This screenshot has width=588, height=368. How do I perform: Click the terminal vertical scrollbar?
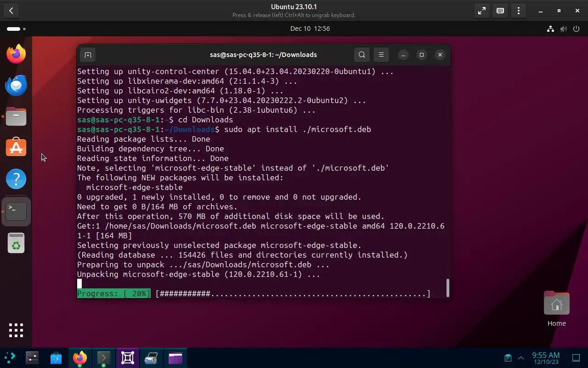(x=447, y=288)
